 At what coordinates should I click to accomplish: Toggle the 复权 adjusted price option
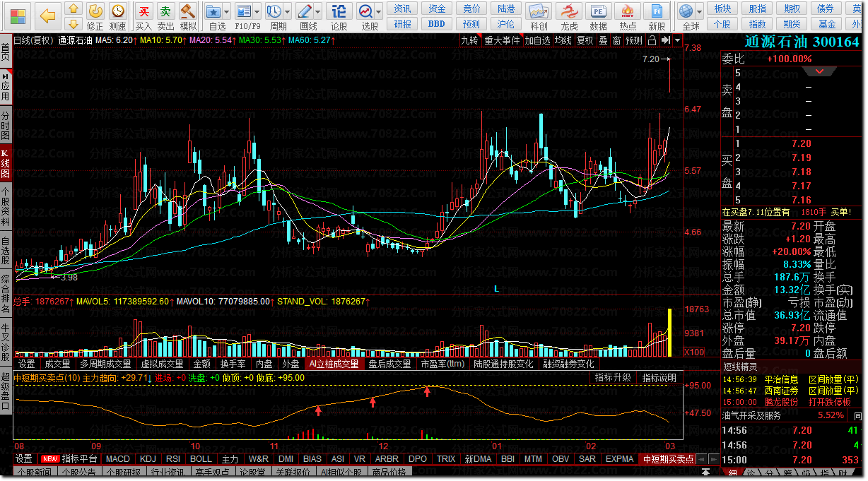(585, 41)
